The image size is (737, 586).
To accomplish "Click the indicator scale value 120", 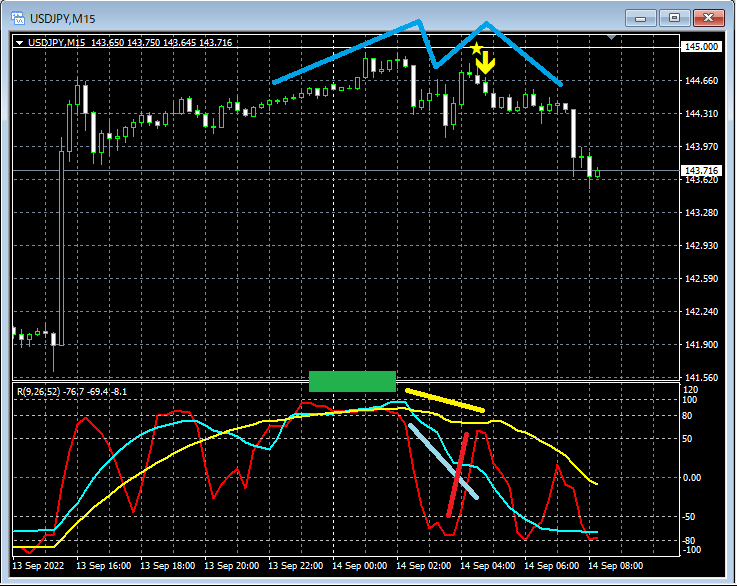I will [690, 390].
